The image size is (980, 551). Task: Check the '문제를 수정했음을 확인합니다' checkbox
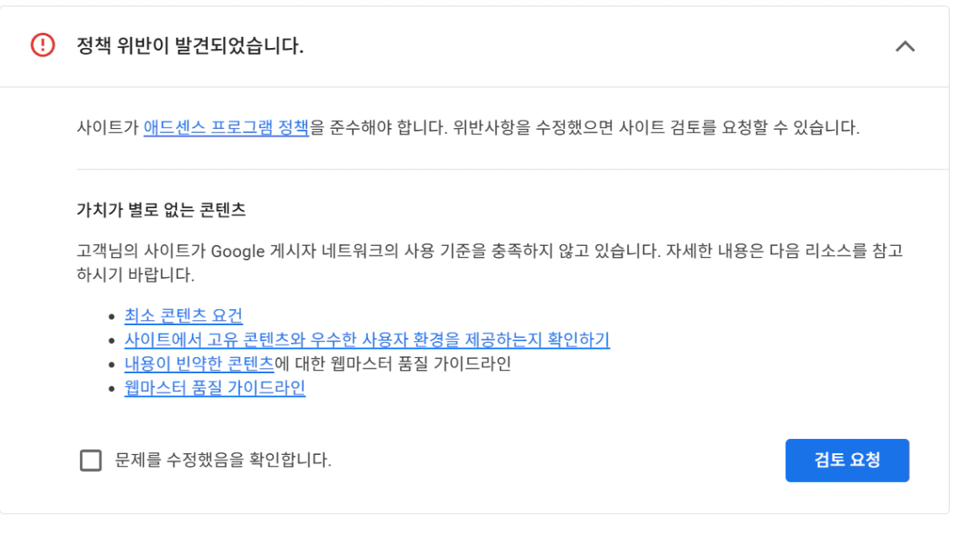91,461
